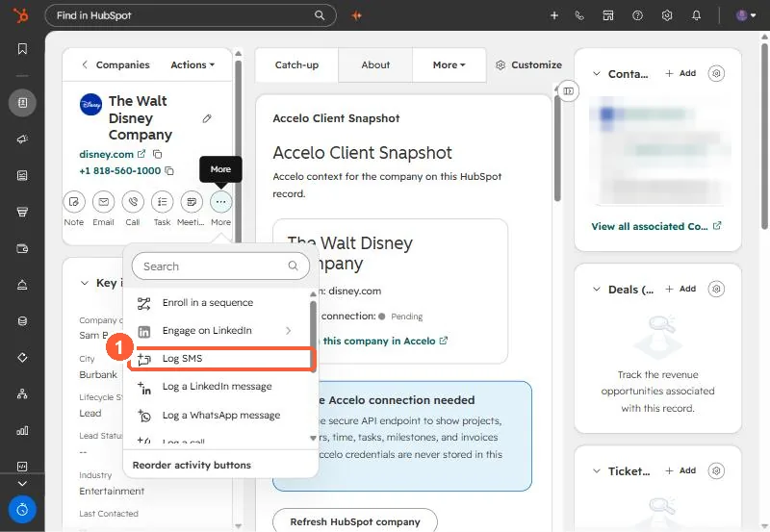Screen dimensions: 770x532
Task: Open the Help question mark icon
Action: pos(637,15)
